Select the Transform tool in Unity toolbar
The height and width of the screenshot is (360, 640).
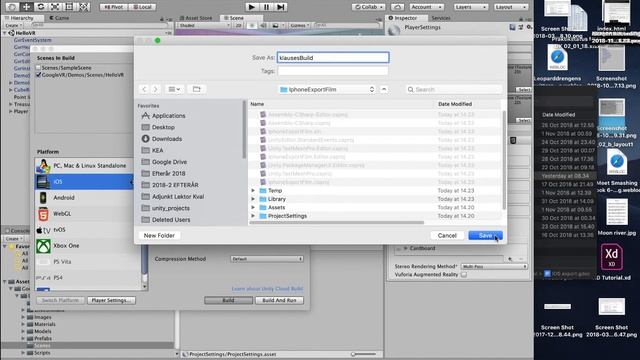(83, 7)
